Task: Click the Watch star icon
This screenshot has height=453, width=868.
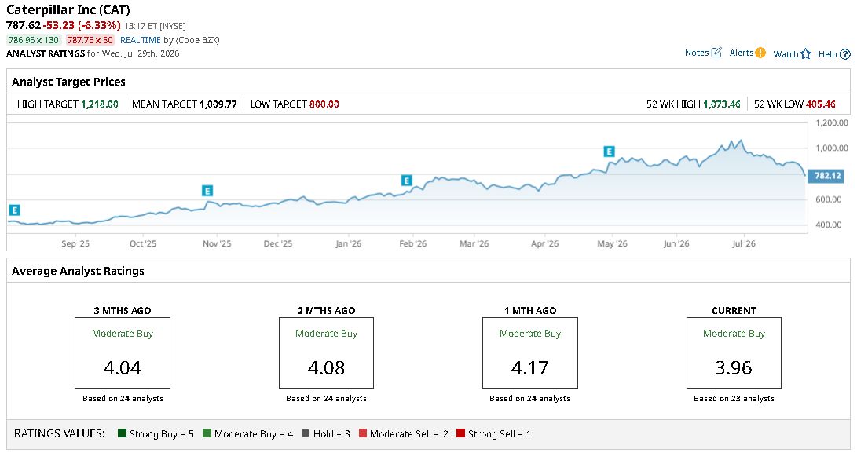Action: (805, 53)
